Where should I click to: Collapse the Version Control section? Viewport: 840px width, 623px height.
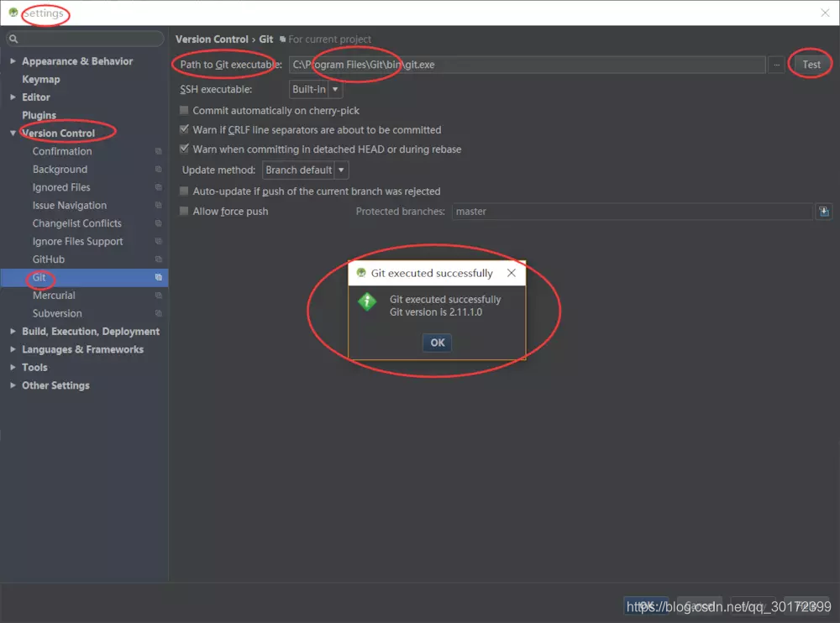point(13,133)
